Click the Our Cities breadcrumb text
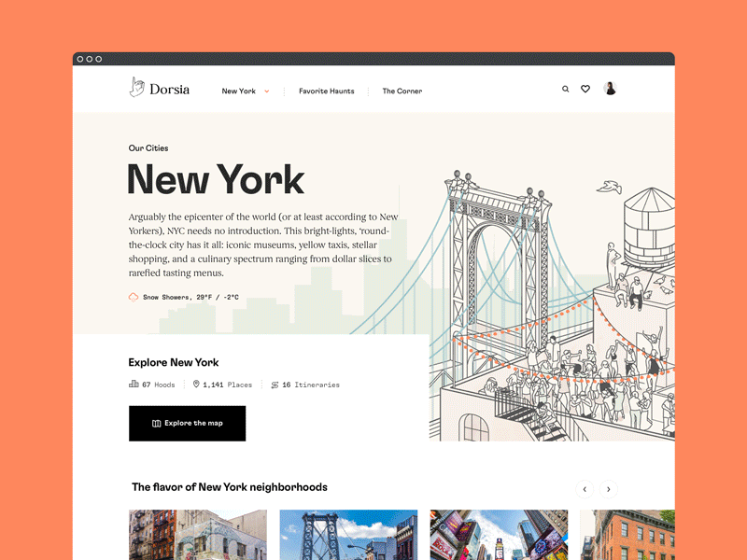The width and height of the screenshot is (747, 560). (x=148, y=148)
